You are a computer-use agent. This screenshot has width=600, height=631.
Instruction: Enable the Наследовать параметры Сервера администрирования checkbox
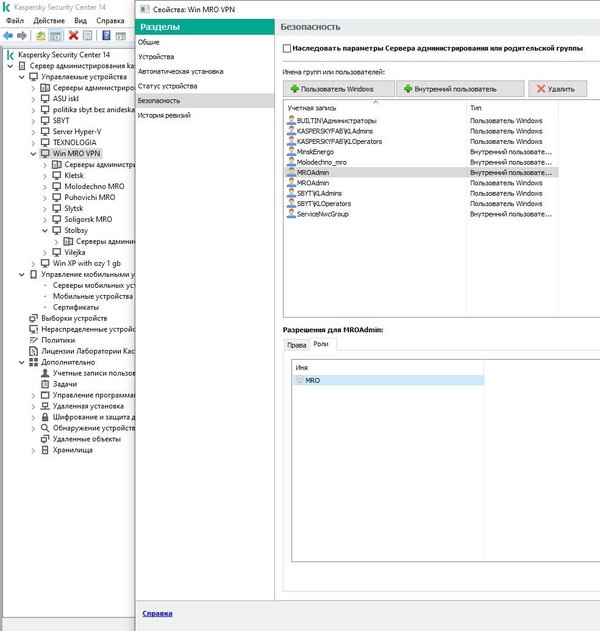(x=287, y=48)
